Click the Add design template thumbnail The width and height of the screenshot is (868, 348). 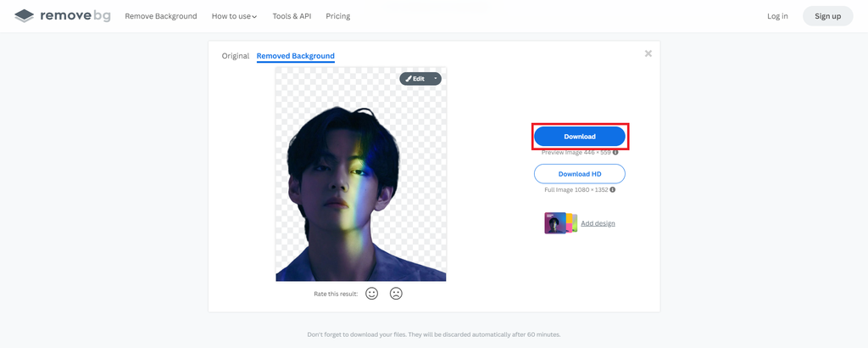[560, 223]
